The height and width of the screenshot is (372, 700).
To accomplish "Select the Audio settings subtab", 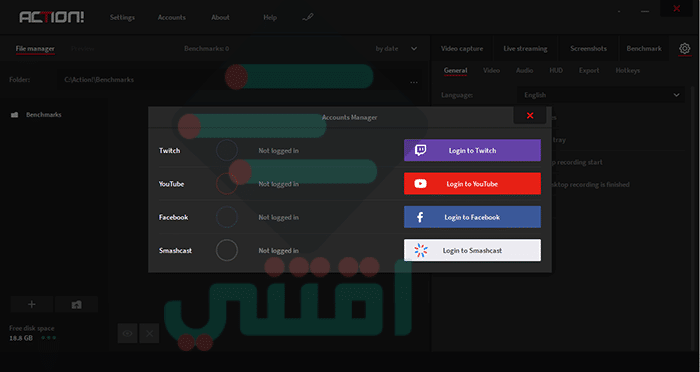I will pos(525,71).
